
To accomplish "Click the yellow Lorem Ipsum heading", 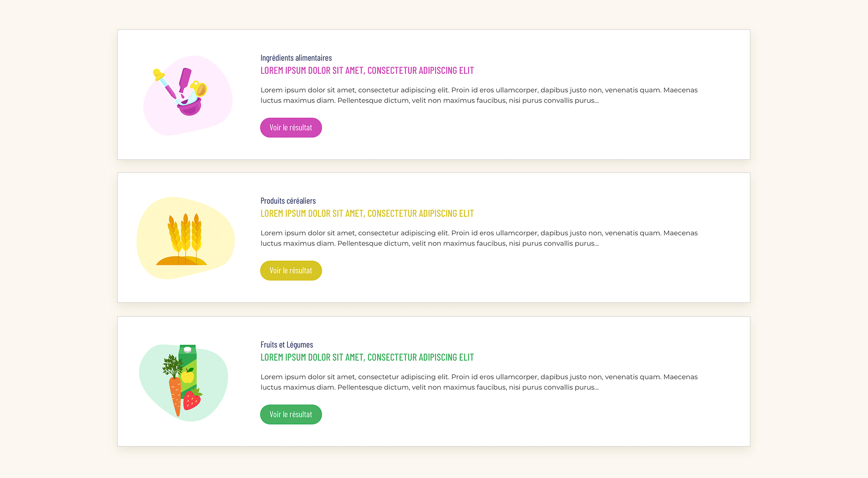I will click(367, 213).
